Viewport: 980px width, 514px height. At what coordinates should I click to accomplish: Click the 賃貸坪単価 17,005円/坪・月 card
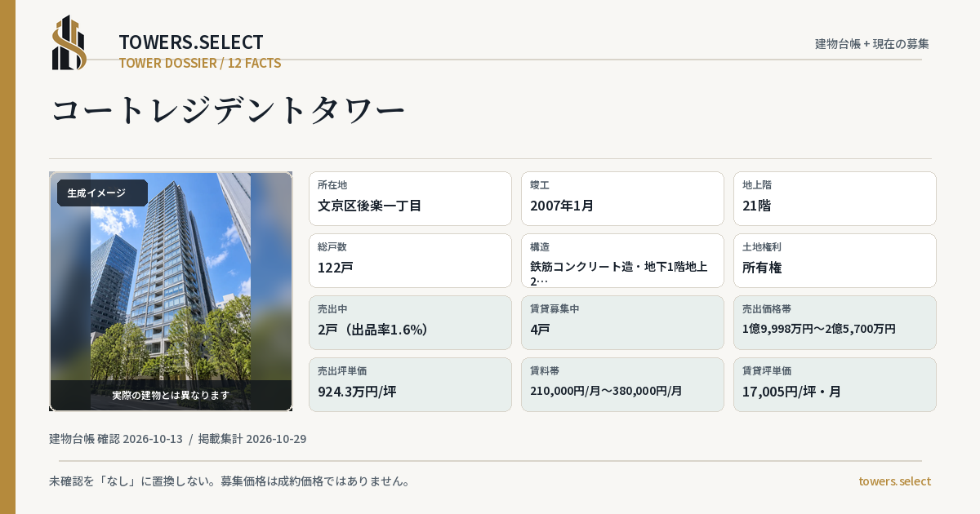point(835,384)
